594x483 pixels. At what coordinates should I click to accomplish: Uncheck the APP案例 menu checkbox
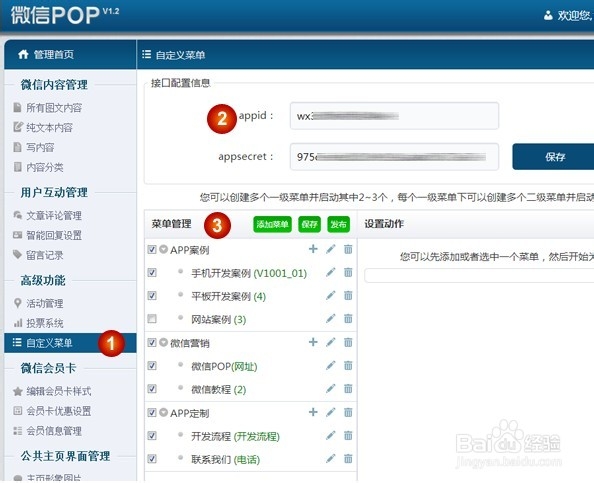[152, 249]
